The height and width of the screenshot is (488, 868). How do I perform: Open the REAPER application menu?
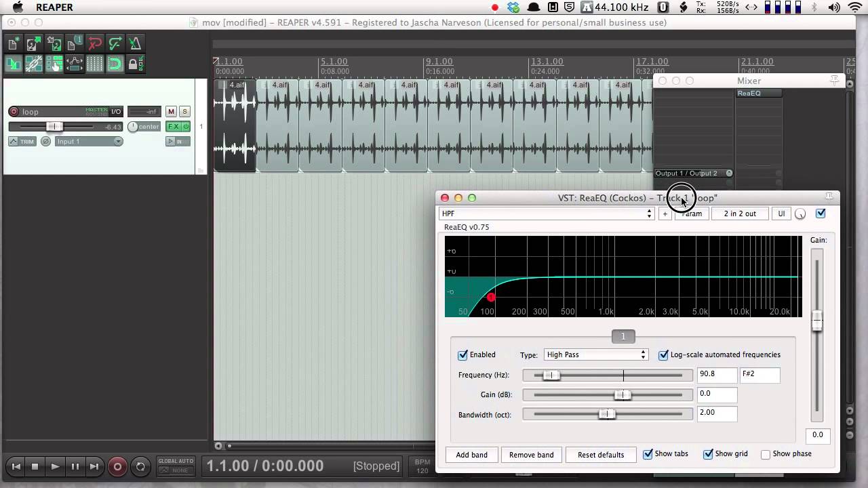pos(54,7)
